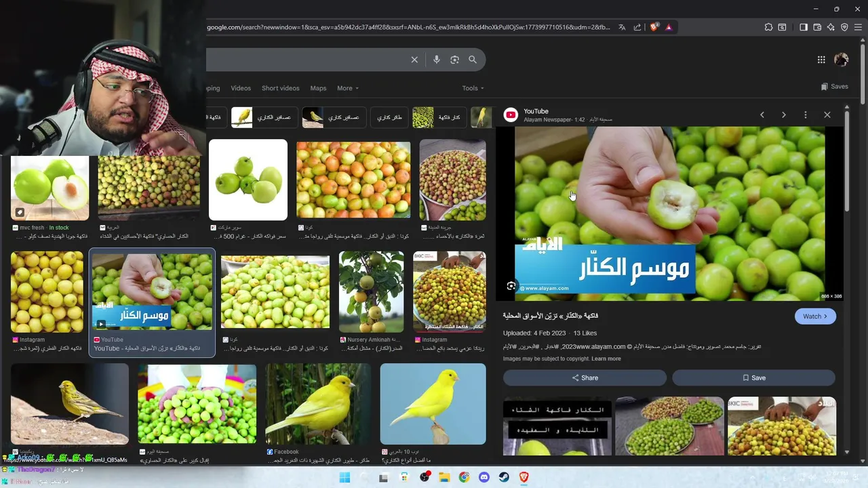868x488 pixels.
Task: Open the Learn more copyright link
Action: (x=606, y=359)
